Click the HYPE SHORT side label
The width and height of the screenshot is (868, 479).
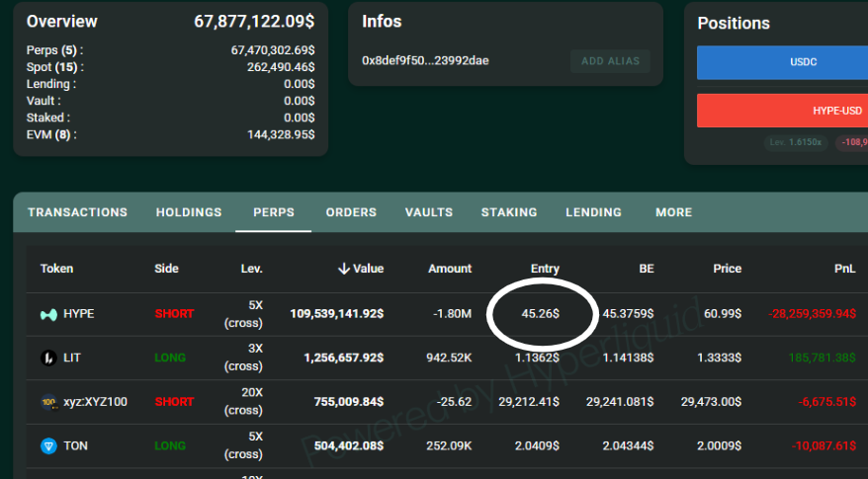[x=174, y=314]
